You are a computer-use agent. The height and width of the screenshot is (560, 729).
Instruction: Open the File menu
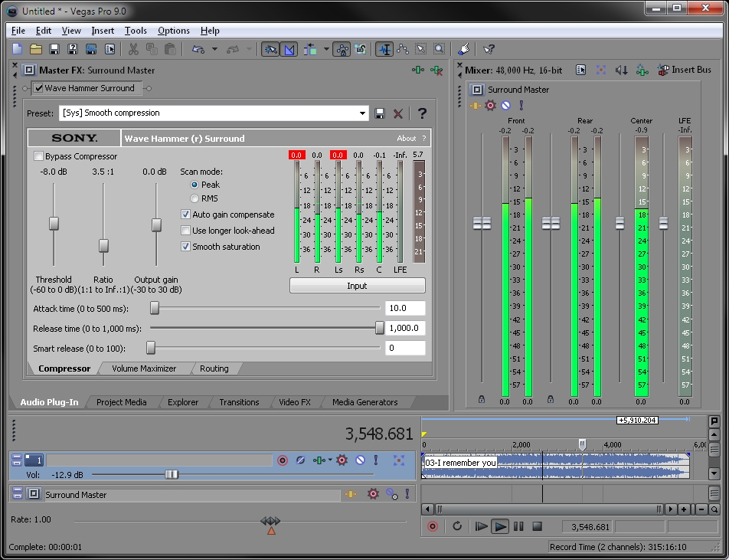[x=18, y=31]
